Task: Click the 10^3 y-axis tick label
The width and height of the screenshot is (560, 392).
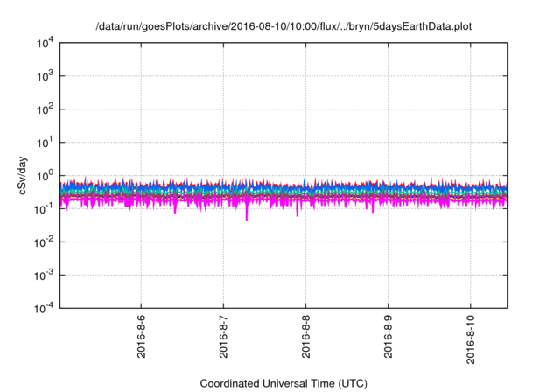Action: (45, 76)
